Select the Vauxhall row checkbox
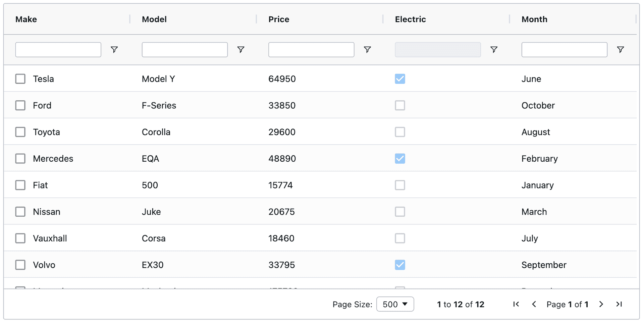The width and height of the screenshot is (644, 324). 20,238
